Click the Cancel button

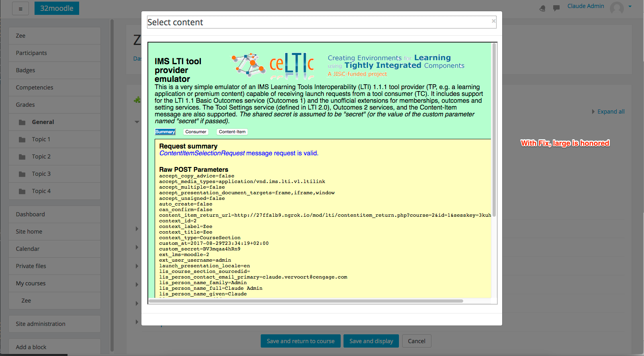[x=417, y=341]
